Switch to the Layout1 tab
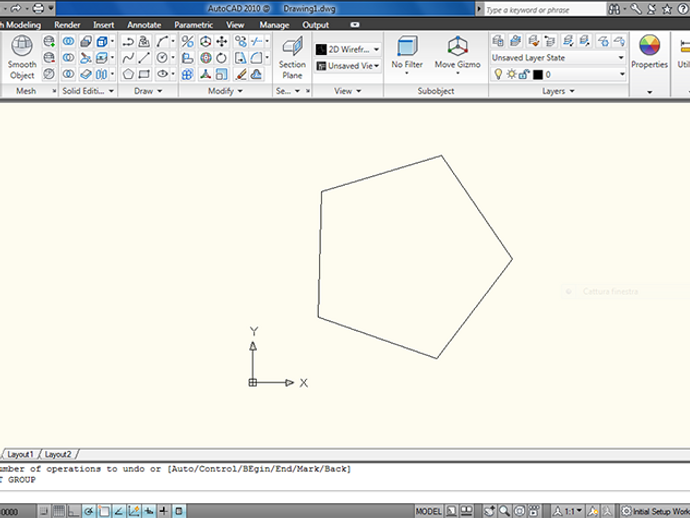Screen dimensions: 690x518 pos(20,454)
